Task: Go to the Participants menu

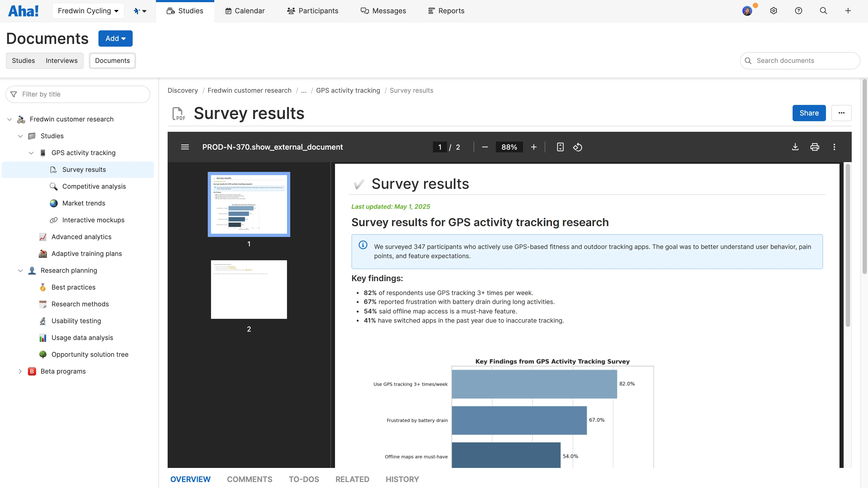Action: coord(312,11)
